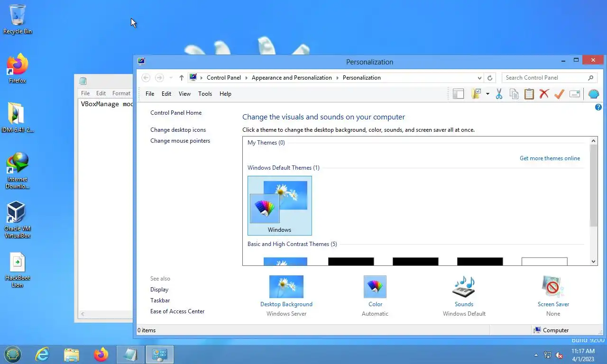Click the Forward navigation arrow

click(160, 78)
